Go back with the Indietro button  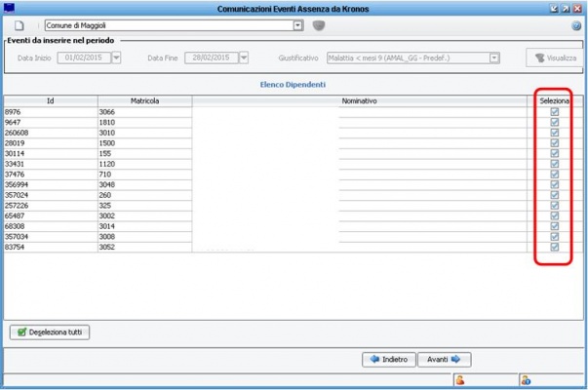pyautogui.click(x=390, y=359)
